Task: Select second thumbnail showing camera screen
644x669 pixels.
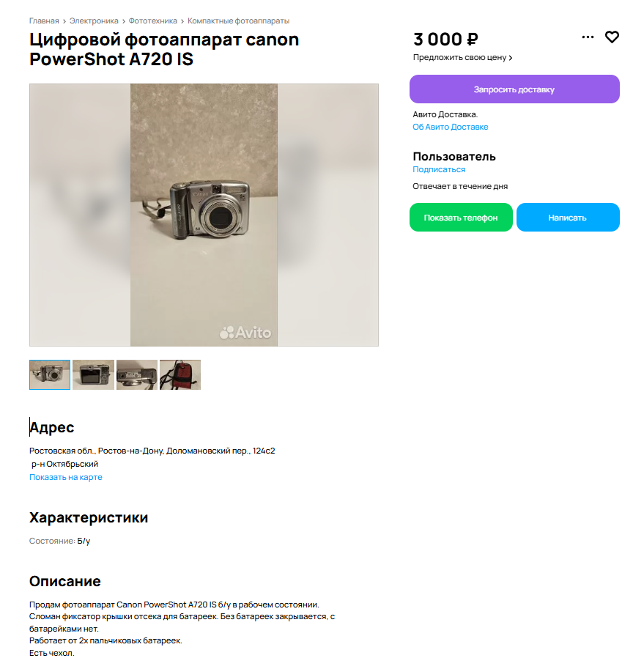Action: click(x=93, y=374)
